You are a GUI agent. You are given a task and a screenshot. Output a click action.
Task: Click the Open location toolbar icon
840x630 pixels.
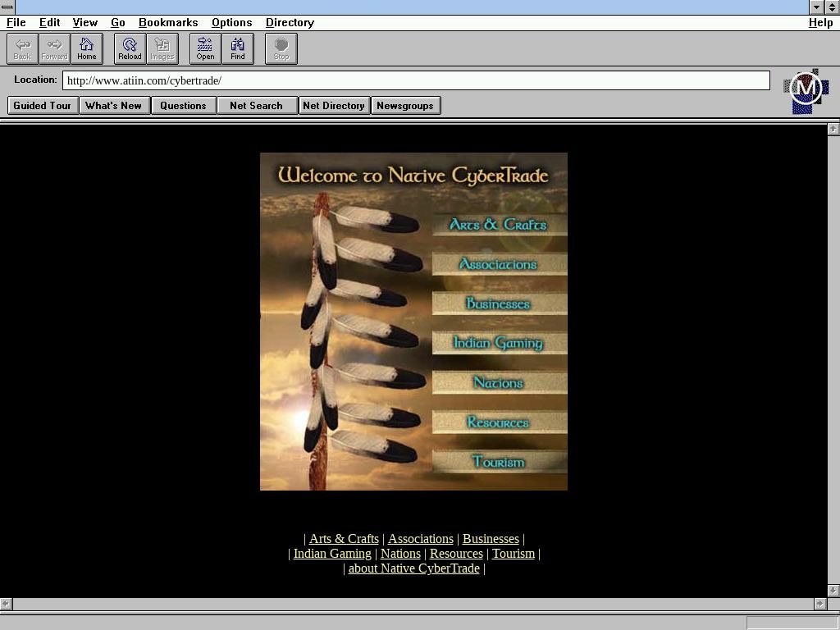pyautogui.click(x=205, y=48)
